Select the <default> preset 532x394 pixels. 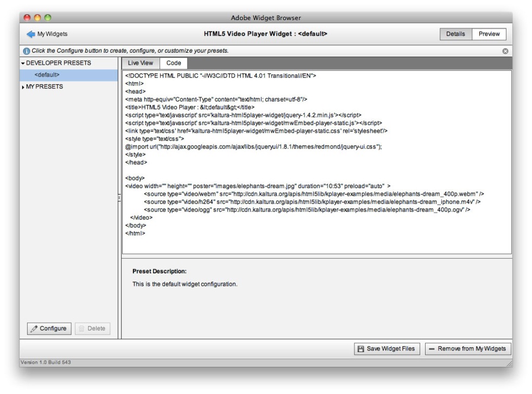pos(68,75)
